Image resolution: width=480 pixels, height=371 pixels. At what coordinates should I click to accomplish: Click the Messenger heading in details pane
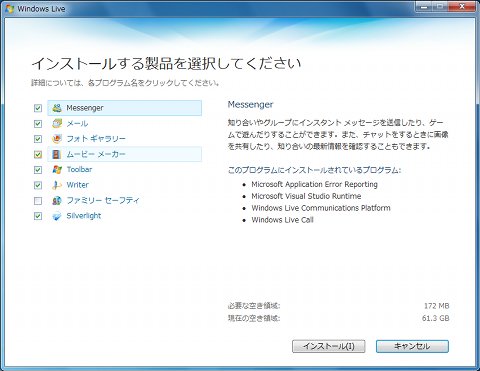coord(250,105)
